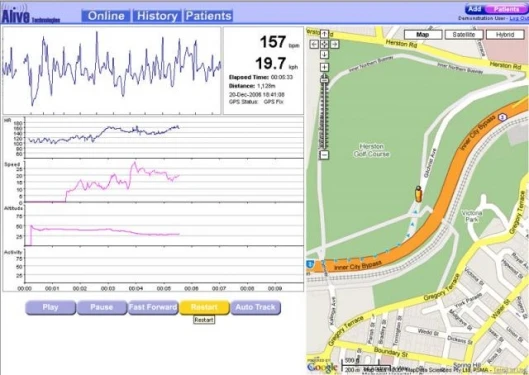The image size is (529, 375).
Task: Zoom out with the map minus button
Action: coord(324,155)
